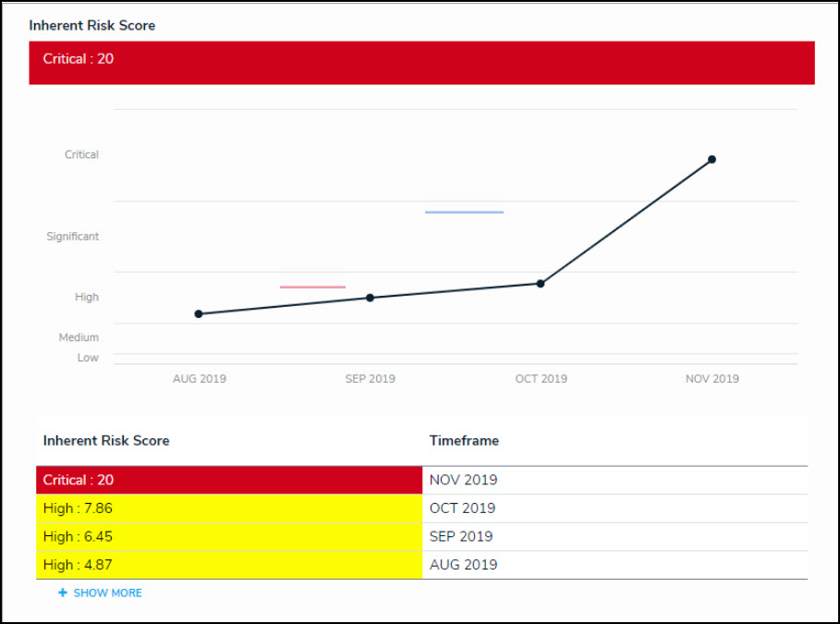Click the High y-axis label
840x624 pixels.
click(87, 297)
